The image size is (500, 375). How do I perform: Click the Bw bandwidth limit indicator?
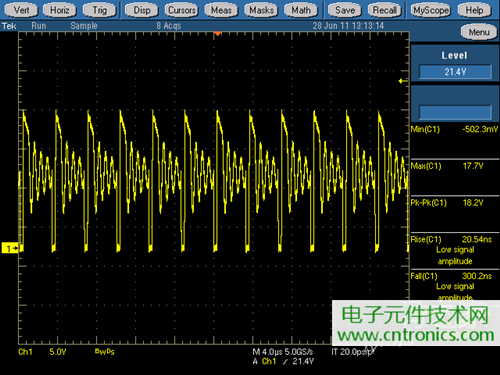[105, 351]
